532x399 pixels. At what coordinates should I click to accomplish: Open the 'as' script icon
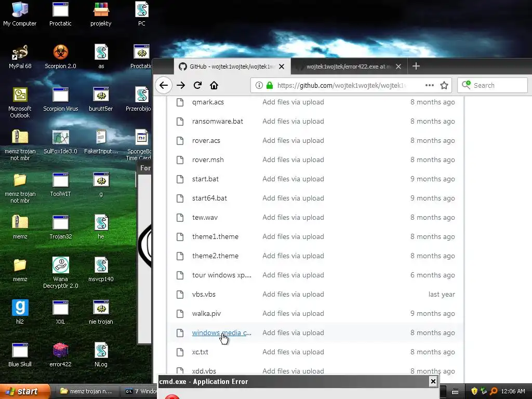tap(101, 57)
